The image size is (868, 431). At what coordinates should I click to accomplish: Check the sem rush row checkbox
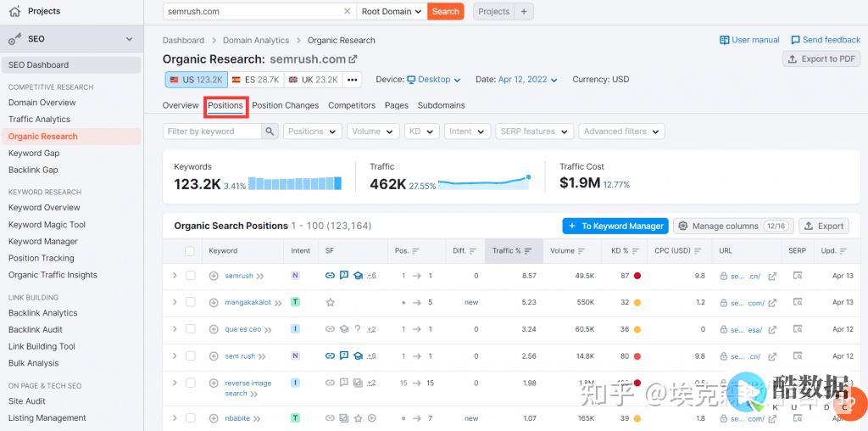(191, 355)
